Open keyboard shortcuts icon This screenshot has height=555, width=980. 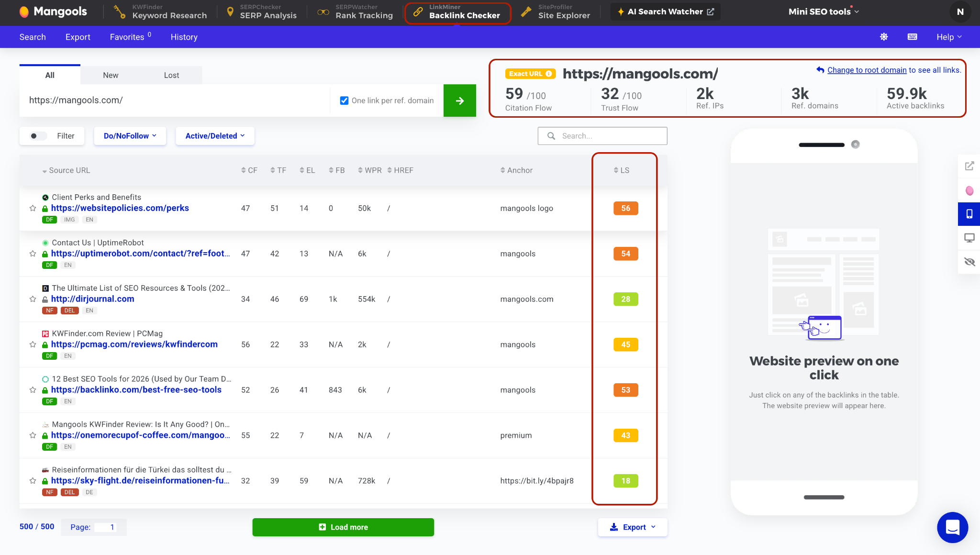tap(913, 37)
